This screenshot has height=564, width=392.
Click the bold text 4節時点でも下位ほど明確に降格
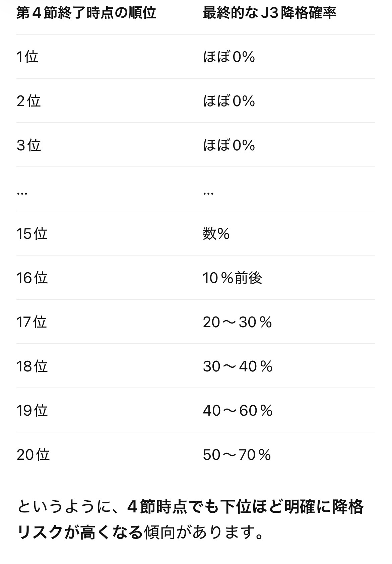point(245,506)
